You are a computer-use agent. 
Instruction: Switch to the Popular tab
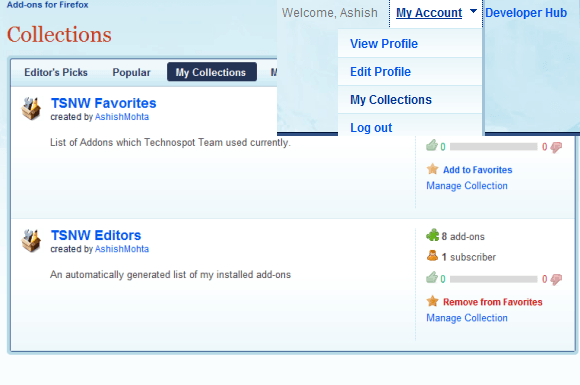pos(131,72)
